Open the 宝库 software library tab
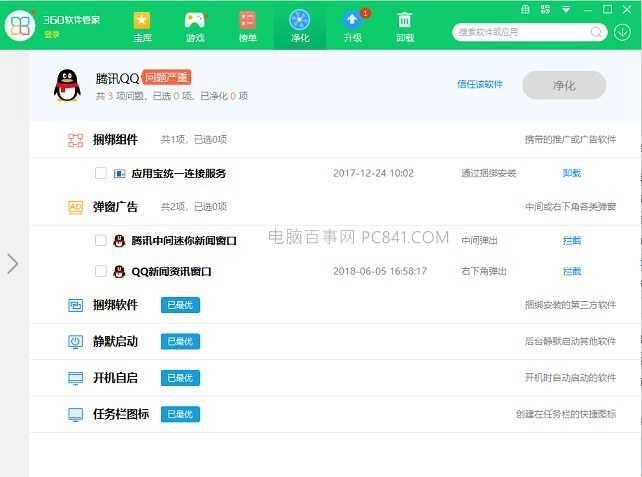Viewport: 642px width, 477px height. [143, 26]
